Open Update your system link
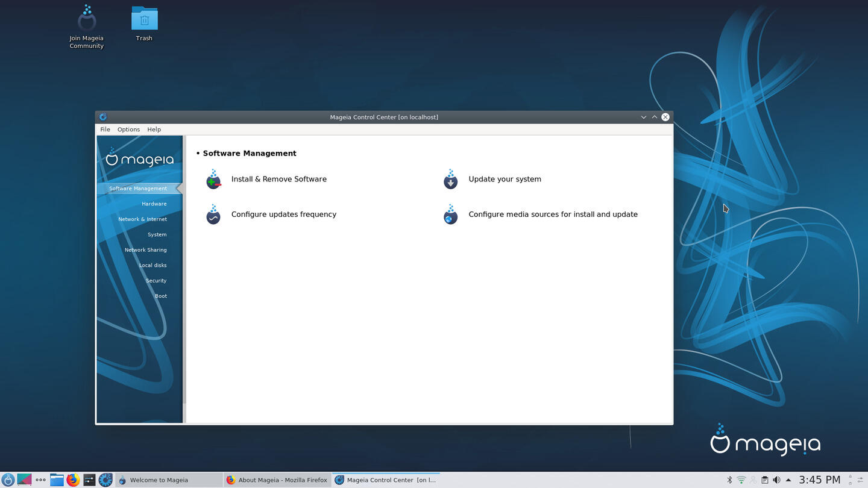Image resolution: width=868 pixels, height=488 pixels. click(505, 179)
